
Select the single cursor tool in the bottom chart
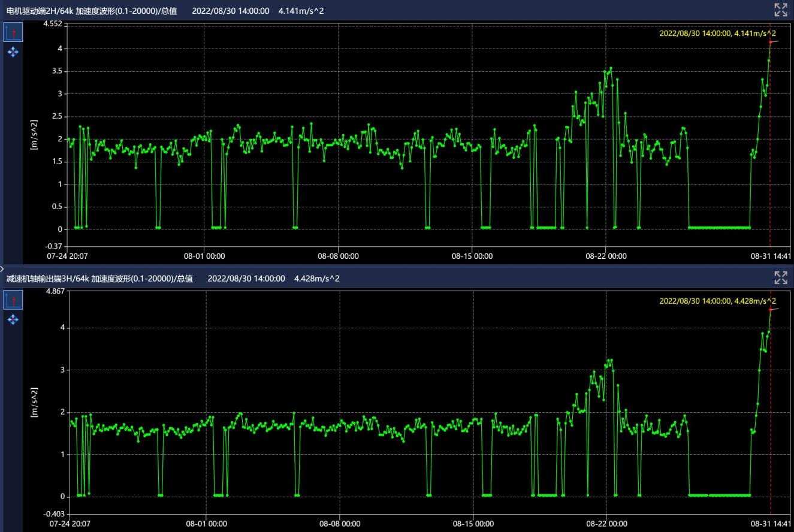point(13,300)
